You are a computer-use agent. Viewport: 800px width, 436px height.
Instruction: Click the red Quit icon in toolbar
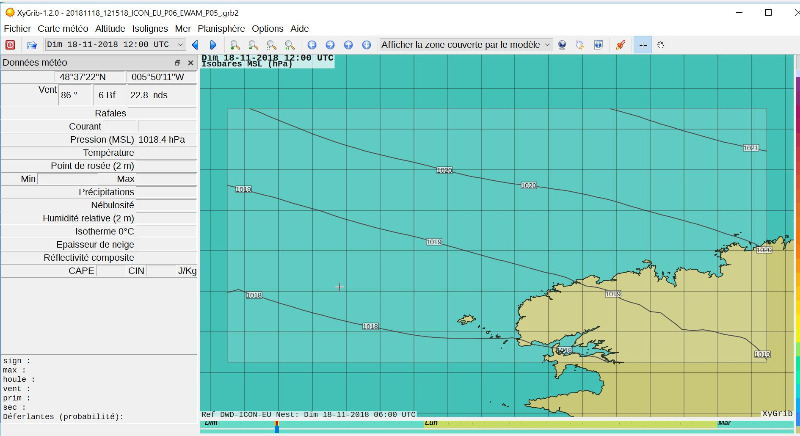pyautogui.click(x=10, y=45)
